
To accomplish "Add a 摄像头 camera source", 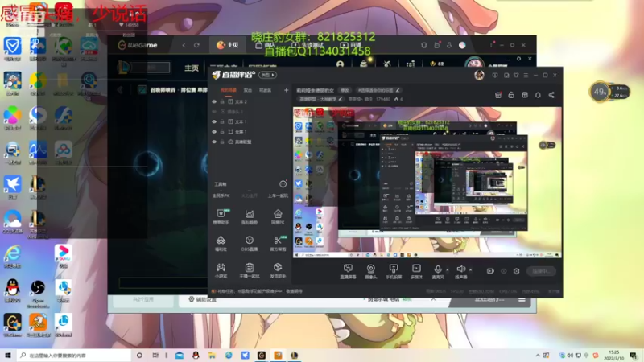I will coord(370,271).
